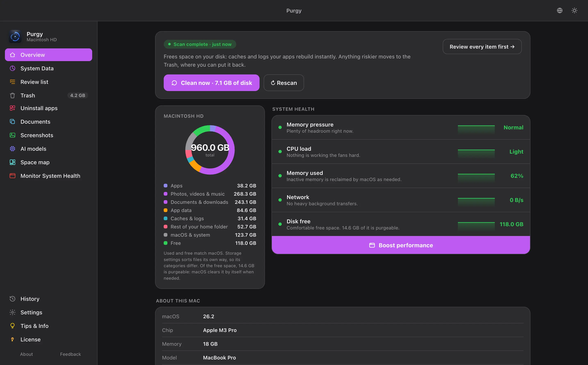Click the Documents copy icon
This screenshot has width=588, height=365.
click(12, 122)
